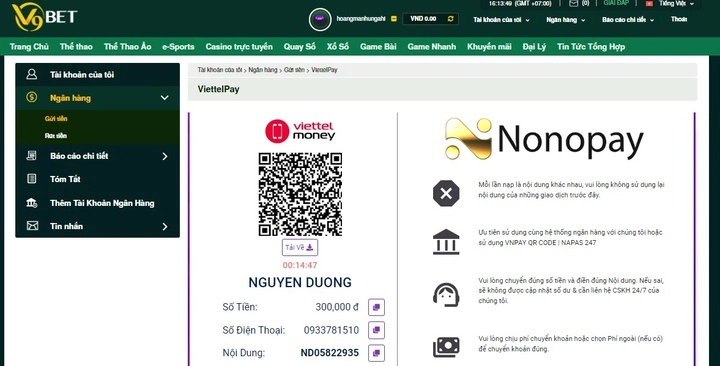Copy the Nội Dung transfer code
This screenshot has height=366, width=720.
[376, 353]
